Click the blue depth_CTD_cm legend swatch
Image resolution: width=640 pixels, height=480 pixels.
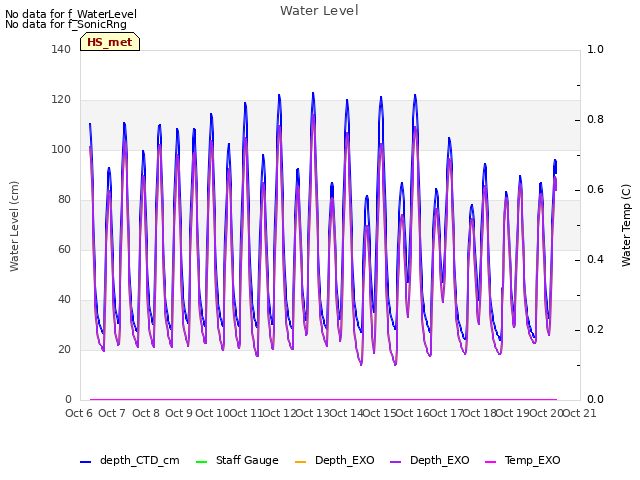coord(85,462)
